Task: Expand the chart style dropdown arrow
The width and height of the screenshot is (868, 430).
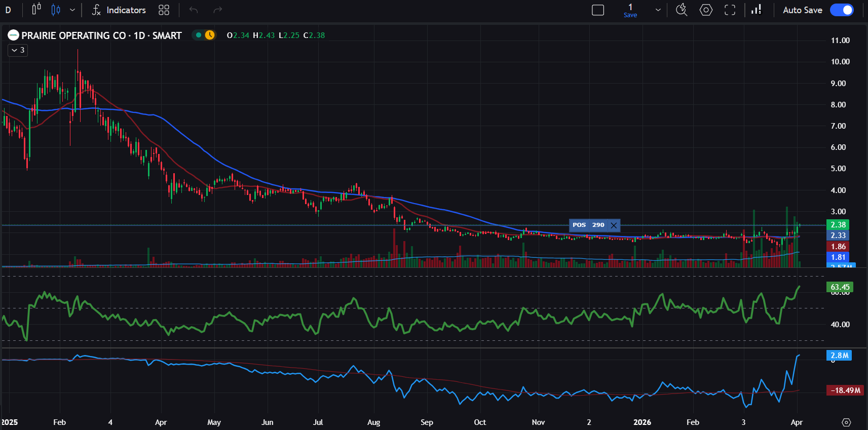Action: click(72, 10)
